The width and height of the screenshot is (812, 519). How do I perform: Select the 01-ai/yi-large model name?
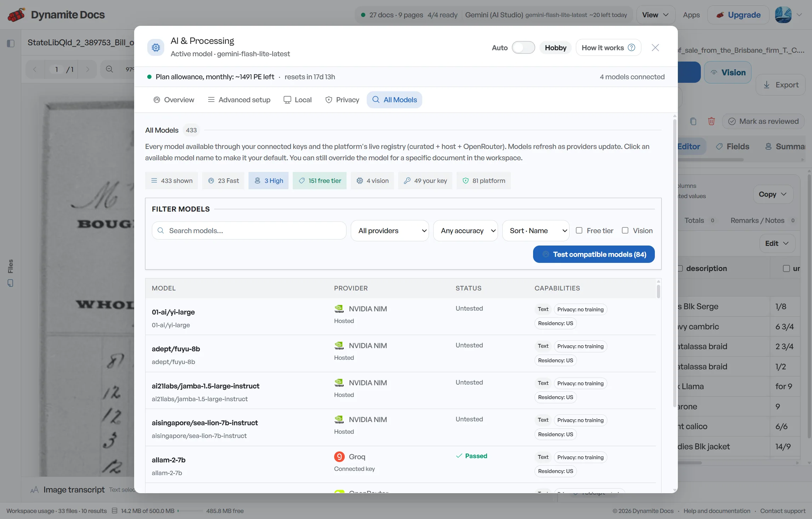tap(173, 312)
